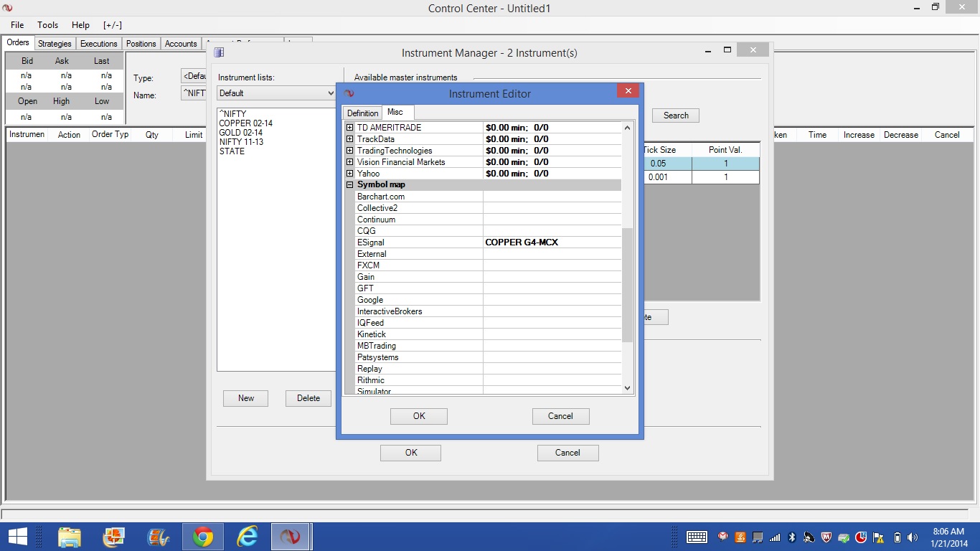Open the Tools menu
The height and width of the screenshot is (551, 980).
pos(48,25)
